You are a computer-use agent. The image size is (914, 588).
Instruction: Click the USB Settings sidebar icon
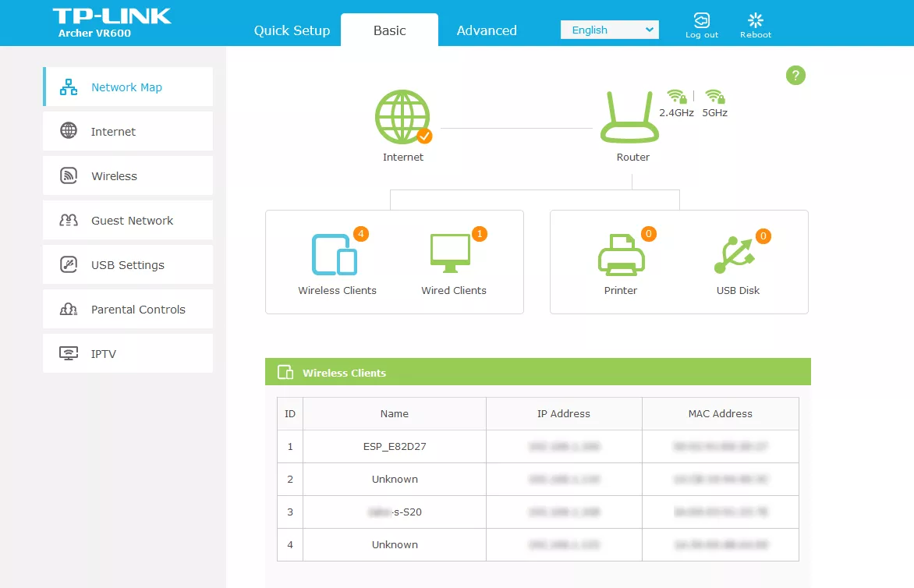pyautogui.click(x=69, y=264)
